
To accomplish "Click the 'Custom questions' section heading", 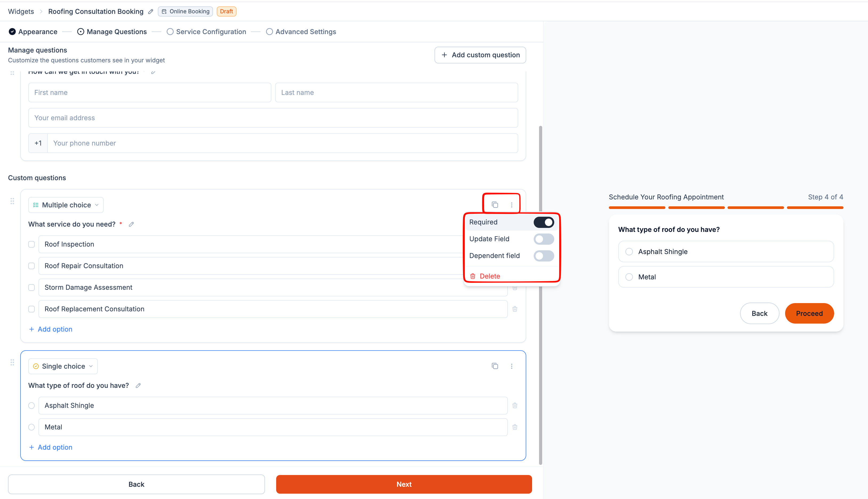I will tap(37, 178).
